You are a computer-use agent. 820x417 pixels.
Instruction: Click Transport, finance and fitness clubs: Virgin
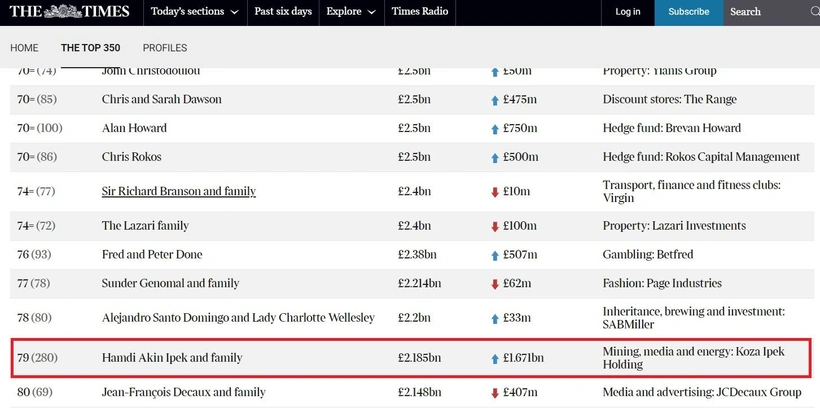tap(692, 191)
